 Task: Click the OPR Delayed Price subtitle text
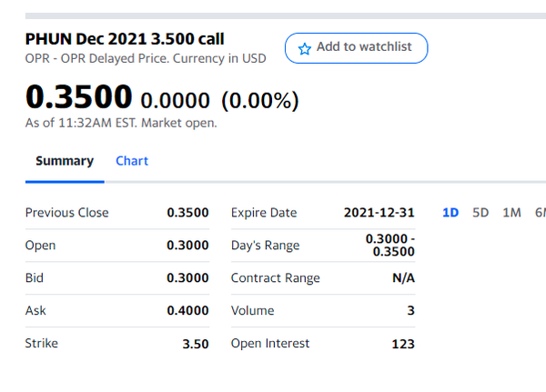pyautogui.click(x=146, y=59)
